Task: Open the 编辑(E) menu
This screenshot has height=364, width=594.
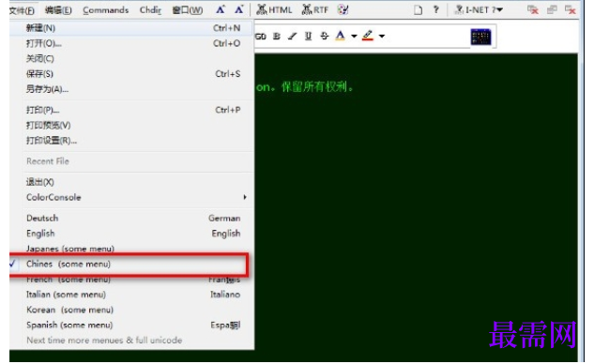Action: pos(58,10)
